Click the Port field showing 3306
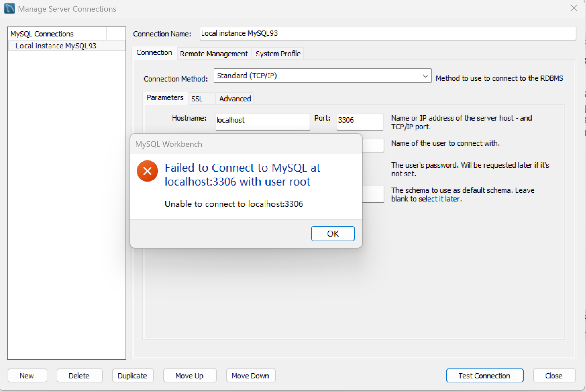This screenshot has height=392, width=586. pyautogui.click(x=359, y=121)
